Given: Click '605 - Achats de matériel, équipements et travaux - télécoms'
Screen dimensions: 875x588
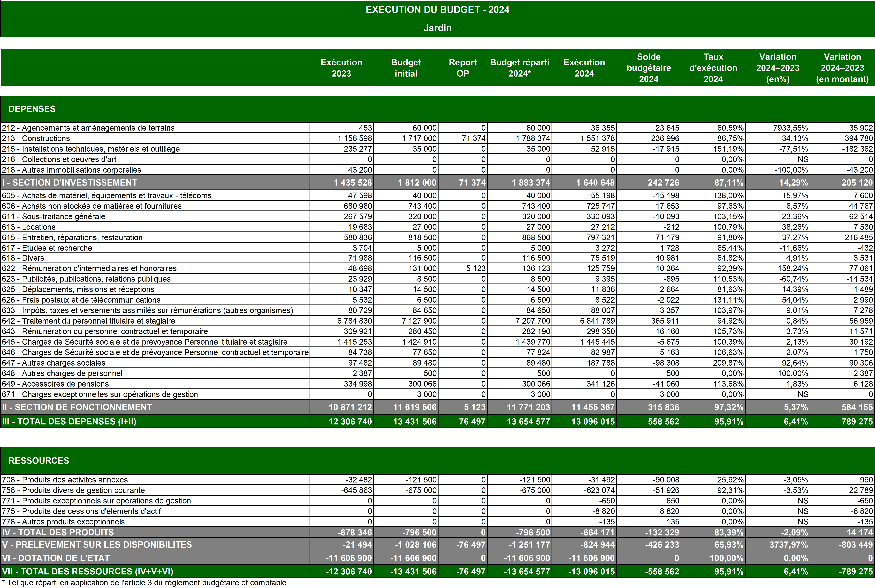Looking at the screenshot, I should (107, 195).
